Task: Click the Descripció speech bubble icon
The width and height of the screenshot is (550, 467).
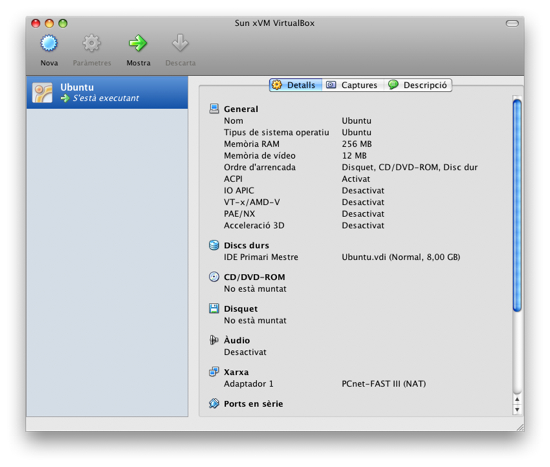Action: point(393,85)
